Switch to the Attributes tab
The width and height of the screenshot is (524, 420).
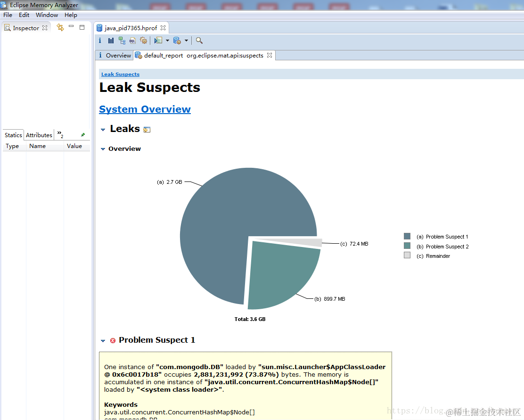[x=39, y=135]
